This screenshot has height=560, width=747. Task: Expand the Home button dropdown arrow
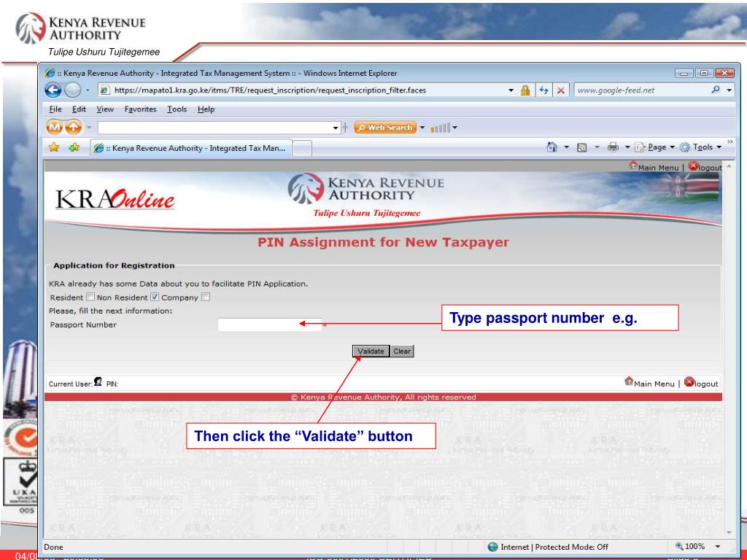(x=566, y=147)
